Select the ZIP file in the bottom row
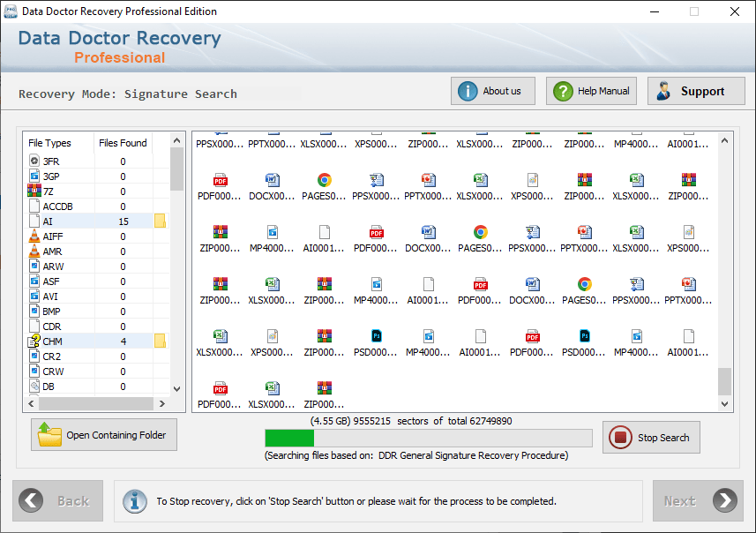The width and height of the screenshot is (756, 533). click(324, 394)
